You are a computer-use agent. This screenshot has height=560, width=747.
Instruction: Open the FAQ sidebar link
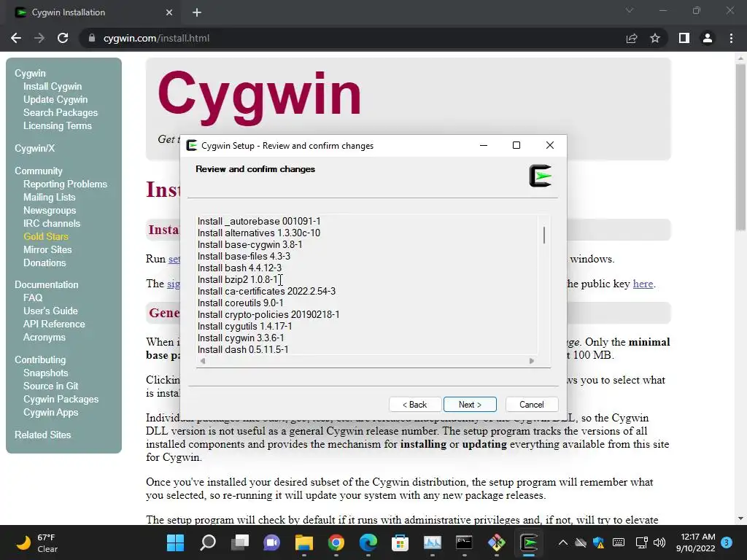click(x=33, y=297)
